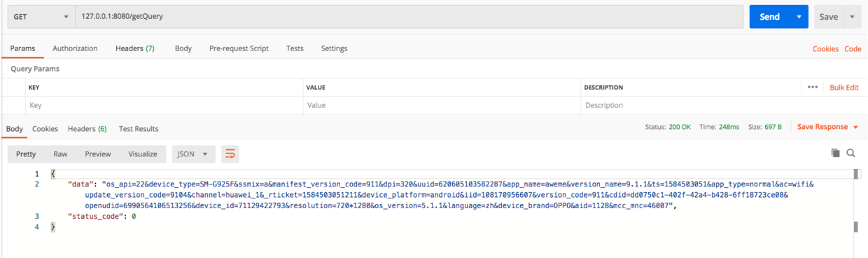The width and height of the screenshot is (868, 258).
Task: Open the Save Response dropdown
Action: click(827, 127)
